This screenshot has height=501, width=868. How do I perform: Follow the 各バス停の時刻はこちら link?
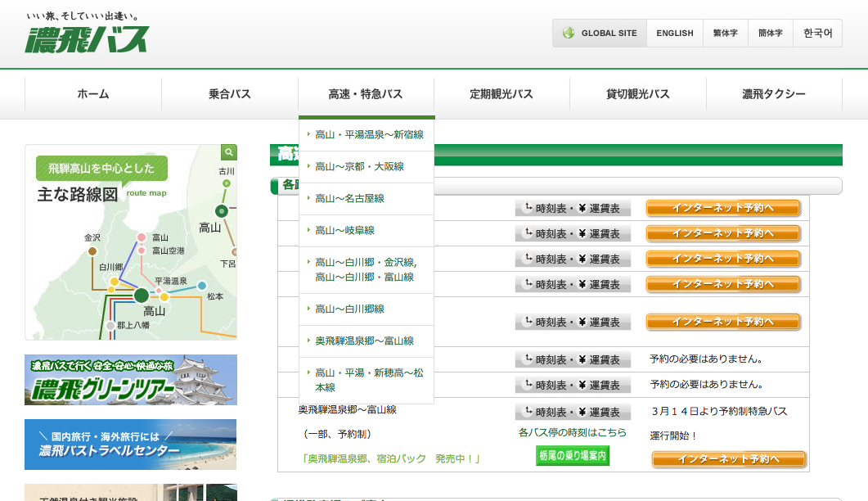(x=573, y=432)
